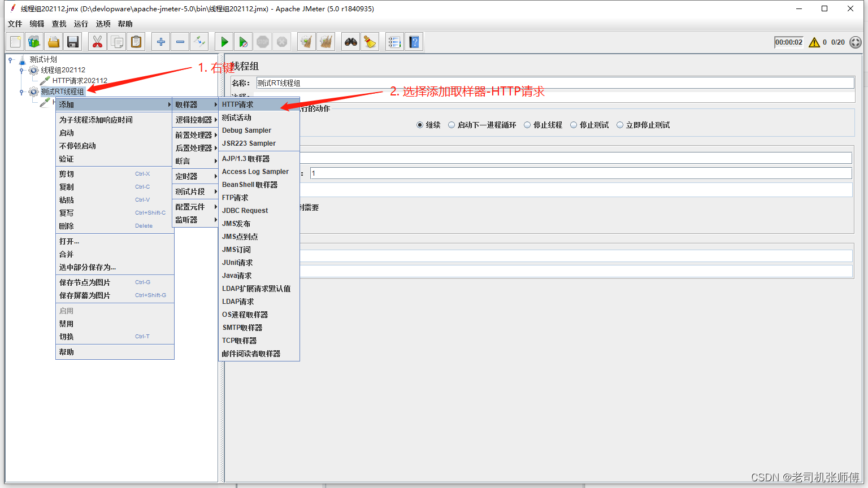Screen dimensions: 868x488
Task: Select the 启动下一进程循环 radio option
Action: (452, 125)
